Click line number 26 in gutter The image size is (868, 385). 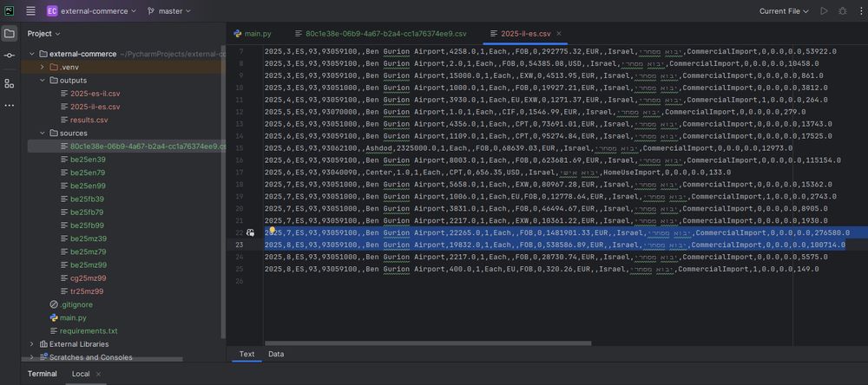(240, 281)
